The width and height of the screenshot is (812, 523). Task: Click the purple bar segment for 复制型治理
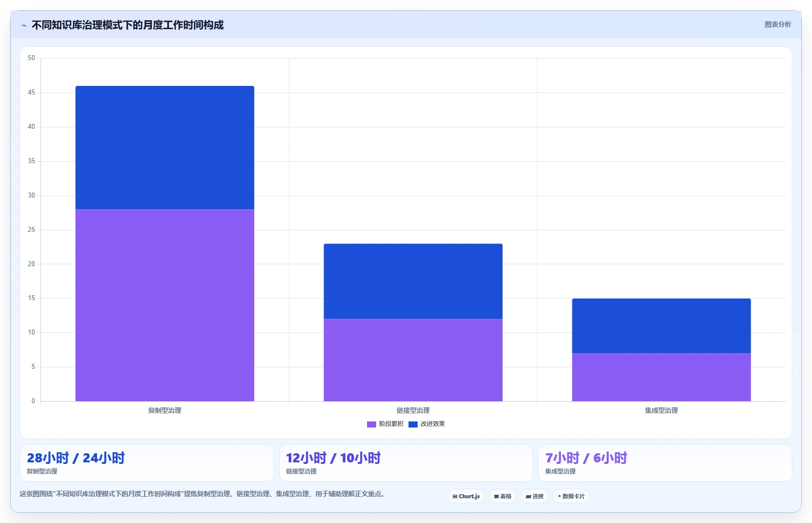[165, 305]
